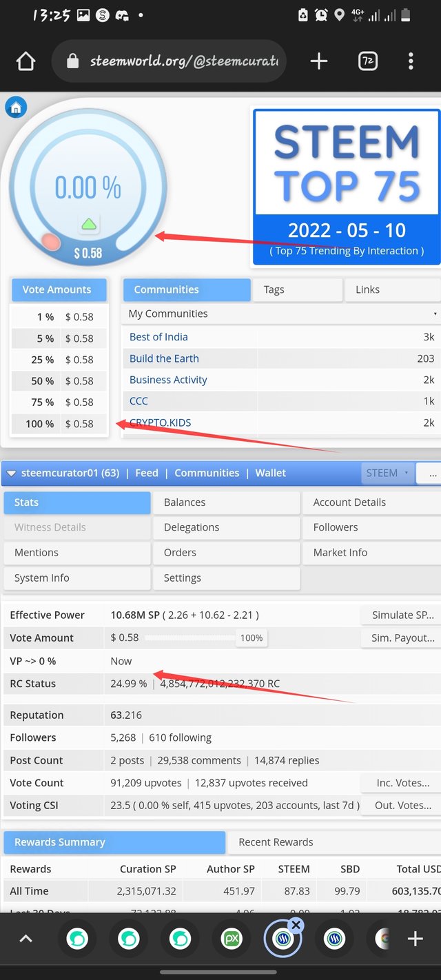Select the 1 % vote amount row
441x980 pixels.
59,317
